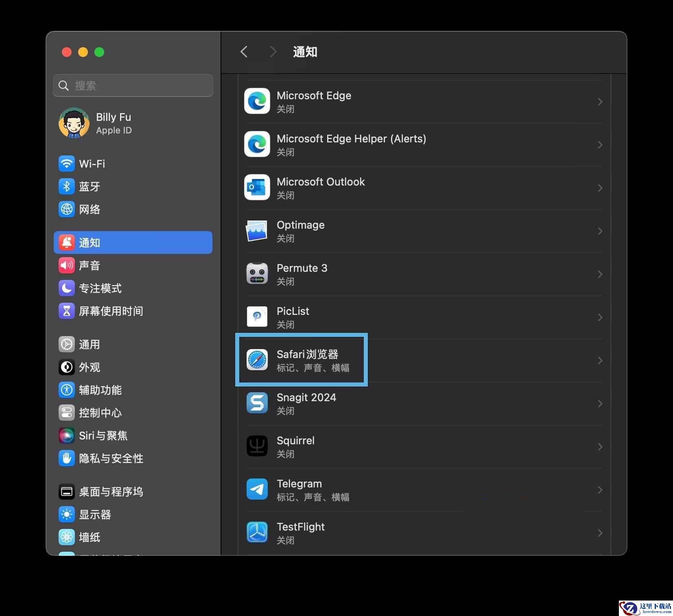The image size is (673, 616).
Task: Select the 桌面与程序坞 dock icon
Action: point(67,492)
